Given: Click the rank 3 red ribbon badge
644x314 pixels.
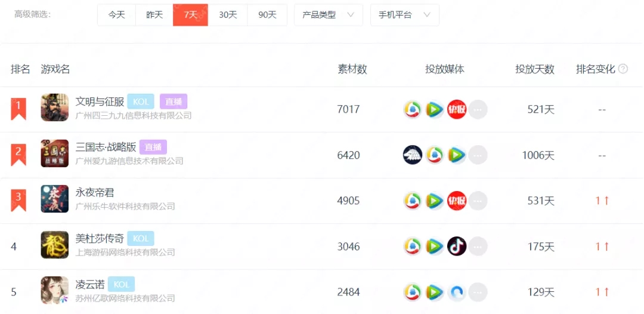Looking at the screenshot, I should point(18,200).
